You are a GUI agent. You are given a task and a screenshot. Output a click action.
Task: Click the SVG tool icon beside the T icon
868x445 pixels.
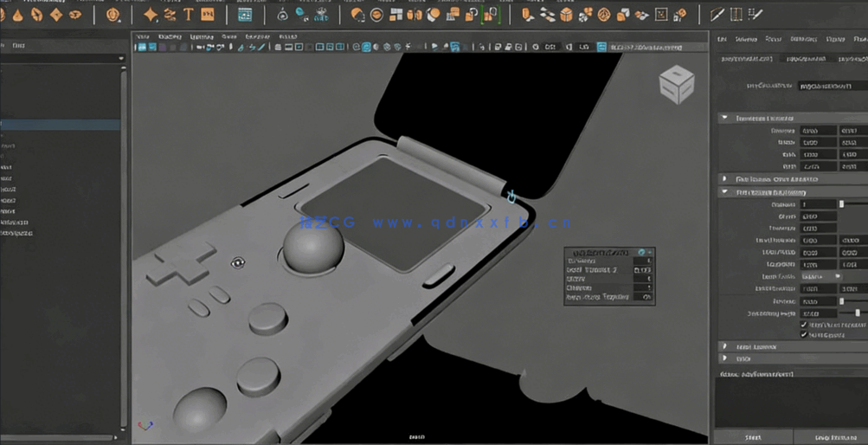(x=208, y=15)
